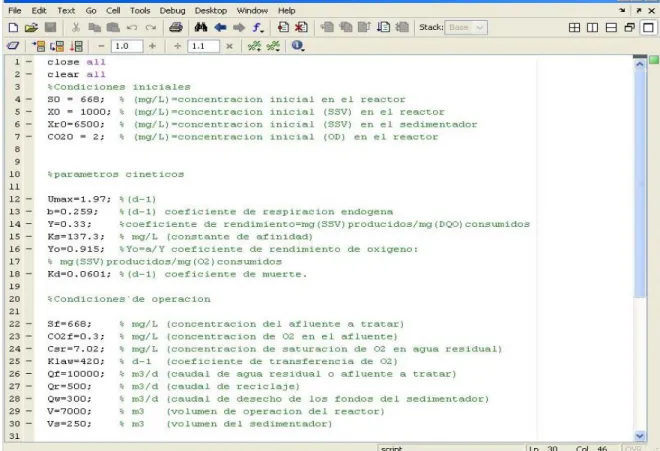Toggle breakpoint dash on line 30
The height and width of the screenshot is (451, 660).
[x=29, y=424]
